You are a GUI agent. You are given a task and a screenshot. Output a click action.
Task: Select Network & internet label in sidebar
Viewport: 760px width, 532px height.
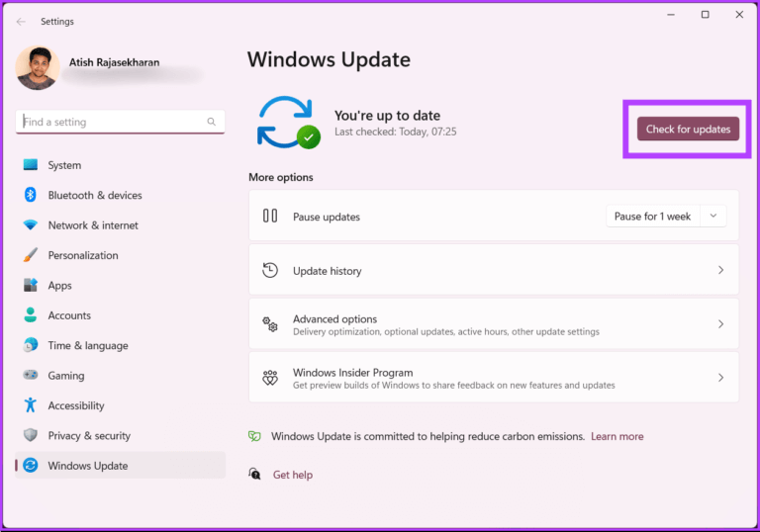[93, 225]
